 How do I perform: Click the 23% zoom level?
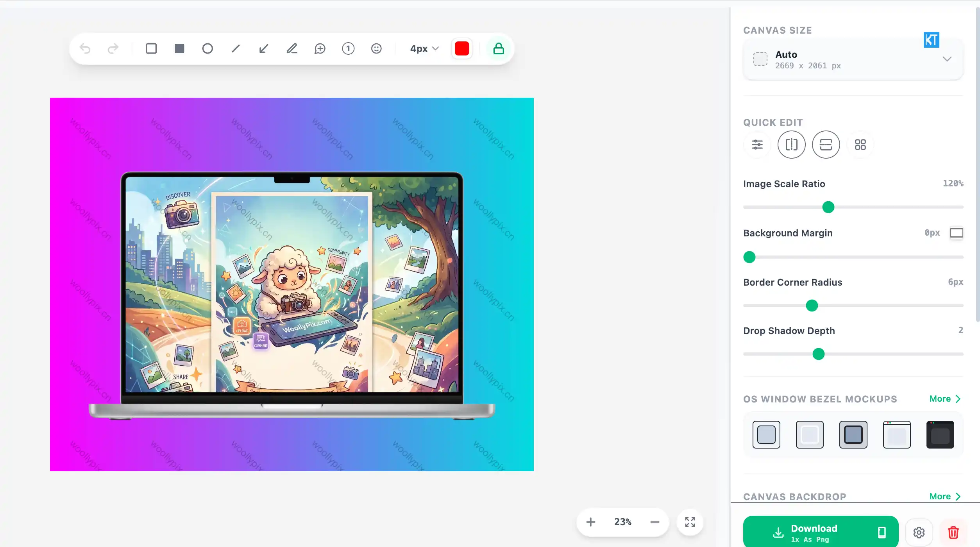623,522
